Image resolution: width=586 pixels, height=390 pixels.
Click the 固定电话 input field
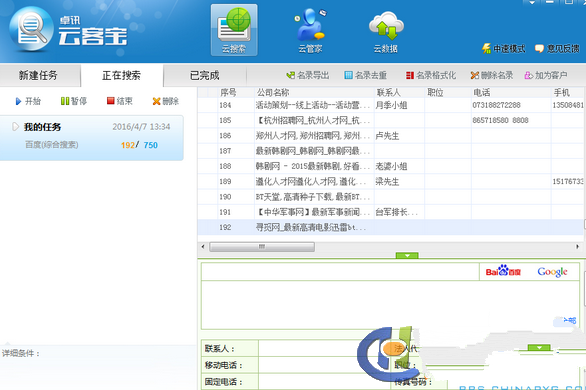click(x=324, y=381)
